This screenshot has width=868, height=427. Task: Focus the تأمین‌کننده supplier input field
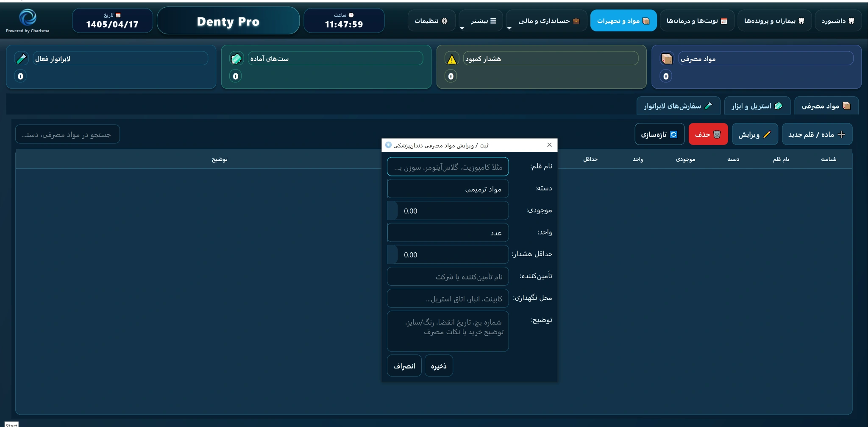point(448,276)
